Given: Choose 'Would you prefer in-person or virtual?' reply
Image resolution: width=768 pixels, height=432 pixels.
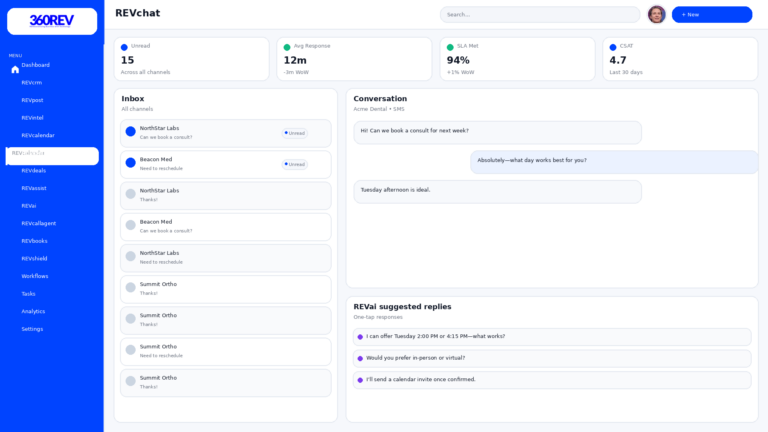Looking at the screenshot, I should click(551, 358).
